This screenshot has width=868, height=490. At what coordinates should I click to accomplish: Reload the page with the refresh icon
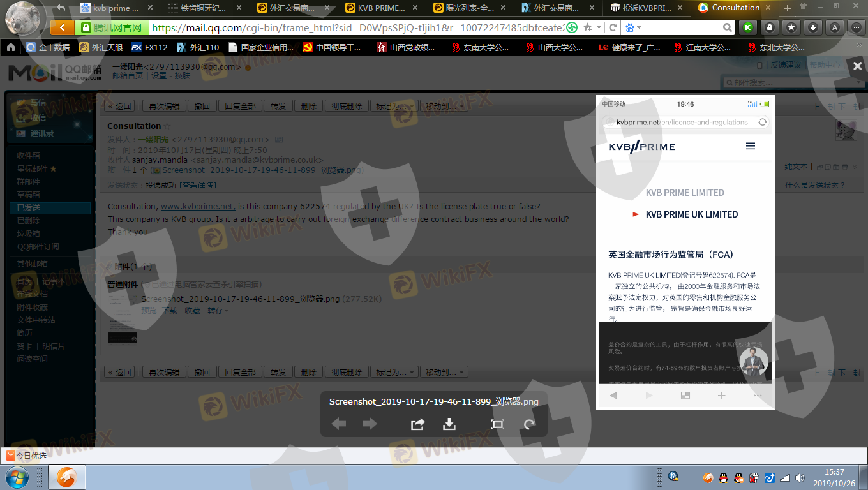pyautogui.click(x=613, y=28)
